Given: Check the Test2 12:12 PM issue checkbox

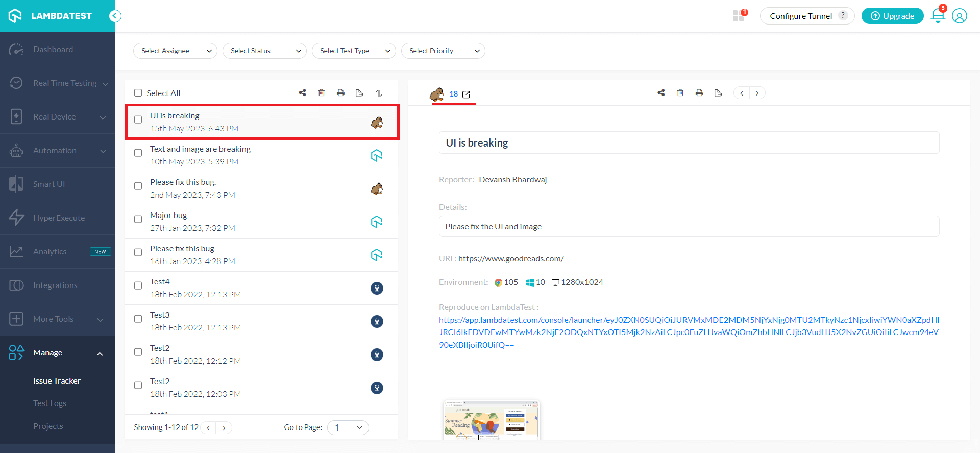Looking at the screenshot, I should 138,352.
